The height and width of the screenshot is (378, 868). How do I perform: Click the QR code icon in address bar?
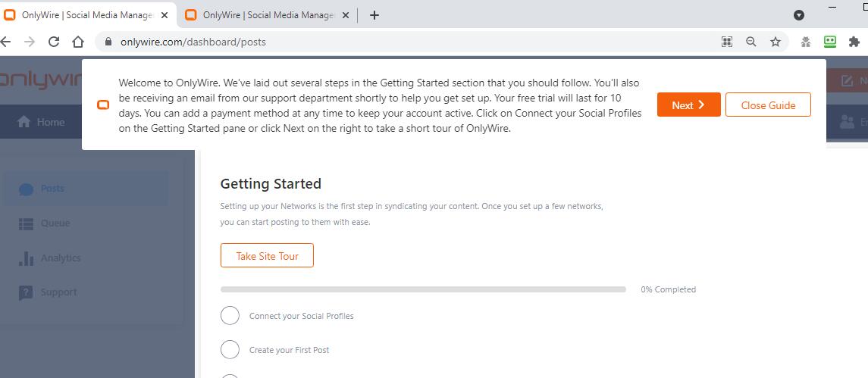(727, 42)
